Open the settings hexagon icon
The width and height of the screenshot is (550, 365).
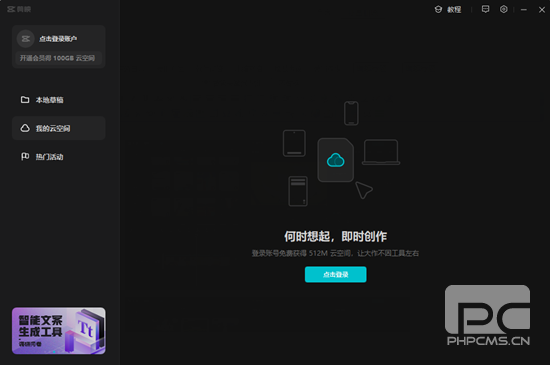pyautogui.click(x=504, y=9)
